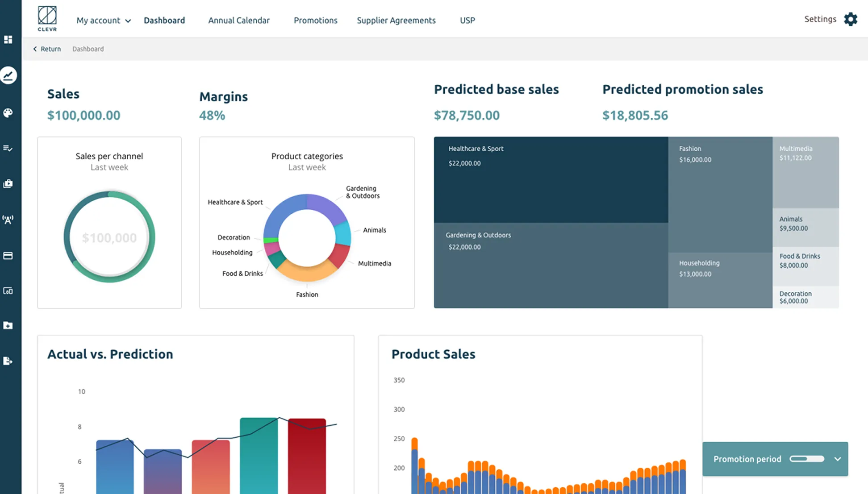868x494 pixels.
Task: Open the Settings gear icon
Action: point(851,19)
